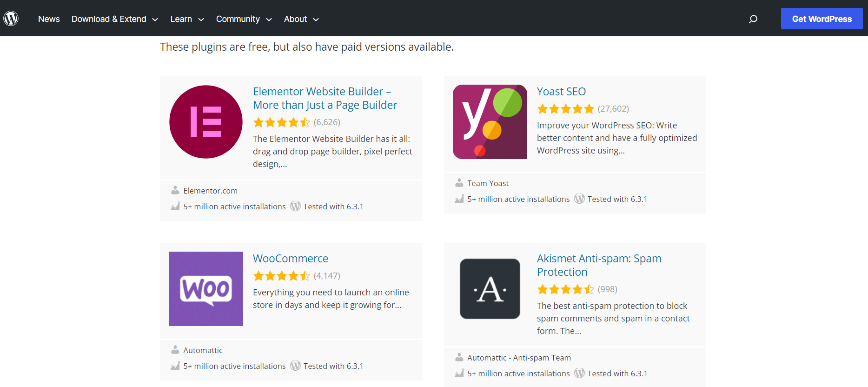Open the Elementor Website Builder plugin link
This screenshot has height=387, width=868.
[x=325, y=98]
